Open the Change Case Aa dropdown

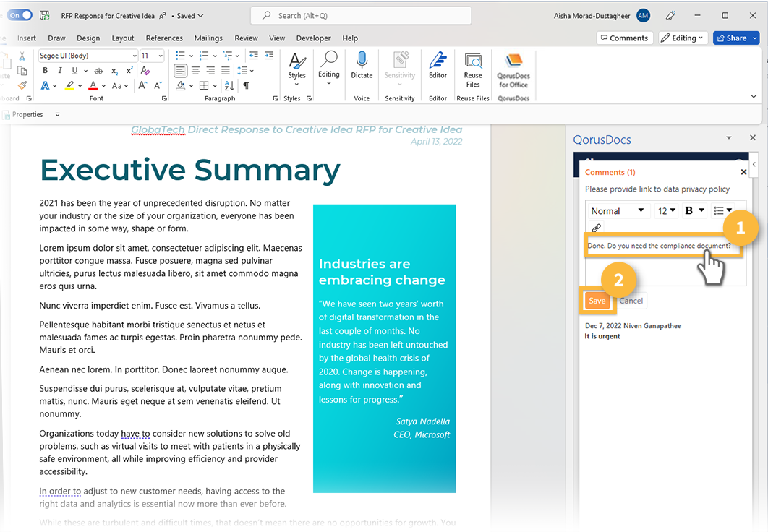(x=119, y=85)
